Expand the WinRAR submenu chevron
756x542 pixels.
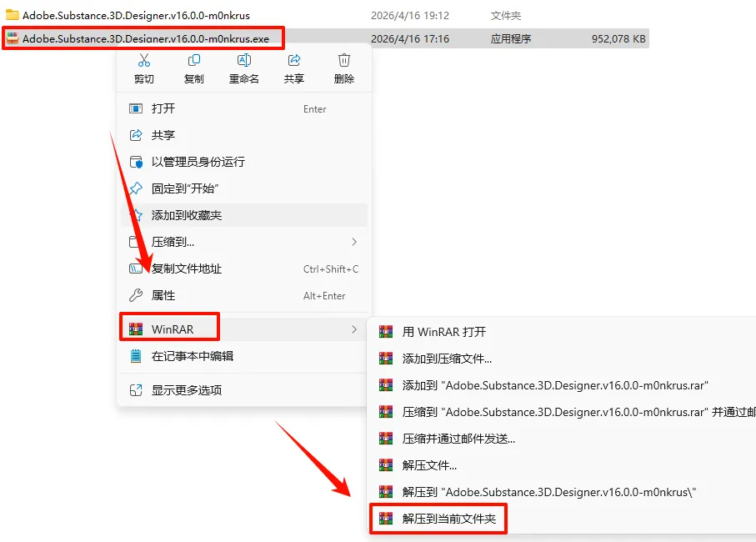tap(354, 329)
